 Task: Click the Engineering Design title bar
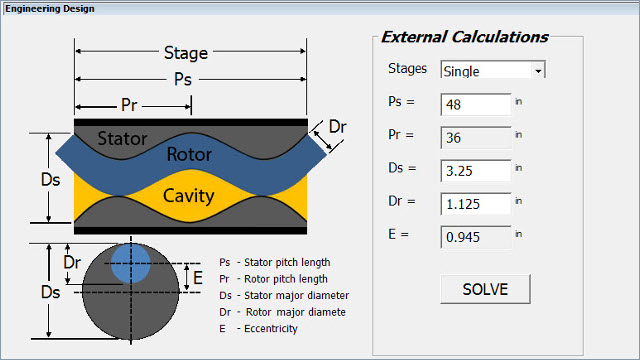tap(320, 9)
